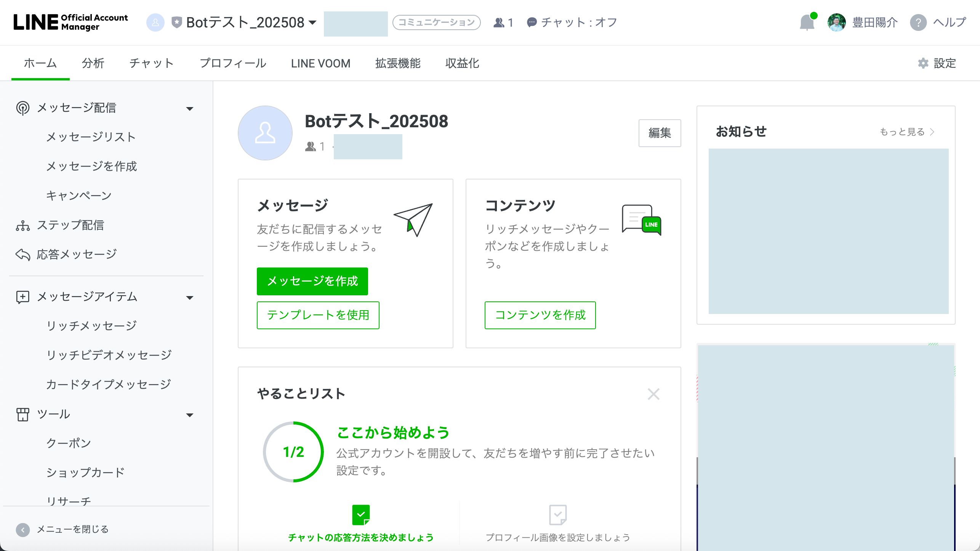The image size is (980, 551).
Task: Click the 1/2 progress circle
Action: click(x=293, y=452)
